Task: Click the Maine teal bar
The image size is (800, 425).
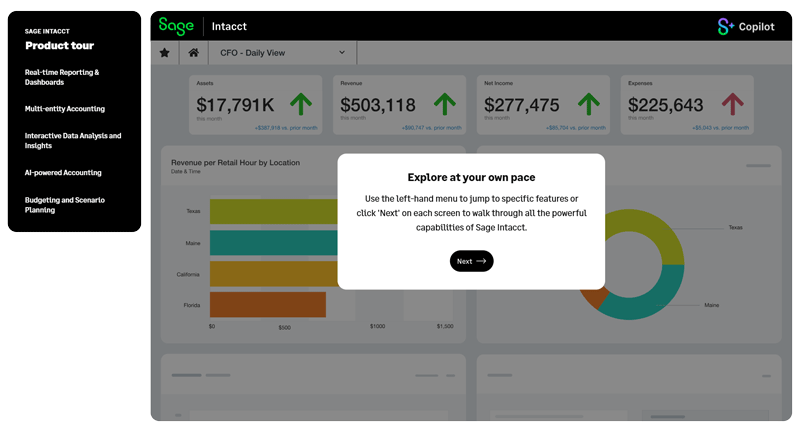Action: (x=273, y=243)
